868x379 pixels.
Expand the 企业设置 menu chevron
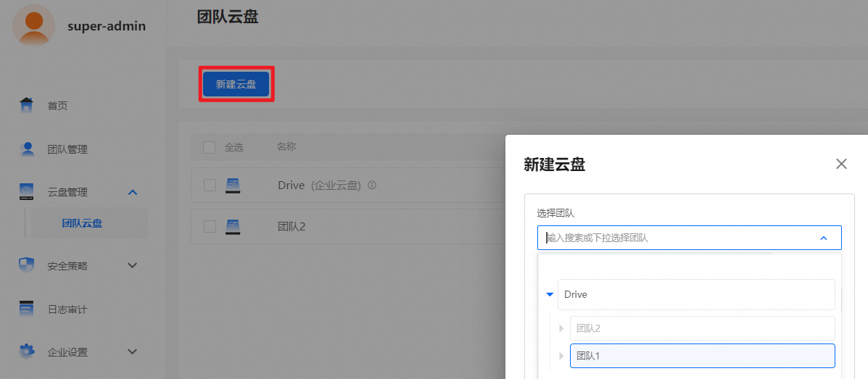[x=132, y=351]
